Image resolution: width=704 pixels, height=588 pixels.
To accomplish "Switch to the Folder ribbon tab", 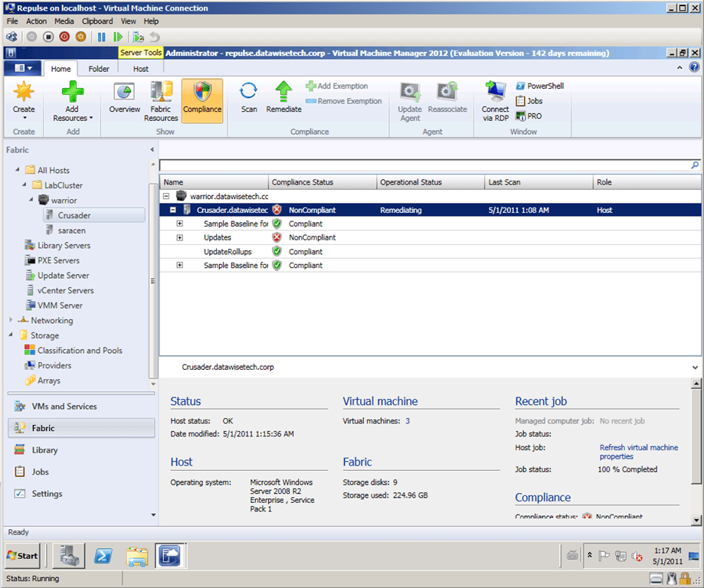I will [x=99, y=69].
